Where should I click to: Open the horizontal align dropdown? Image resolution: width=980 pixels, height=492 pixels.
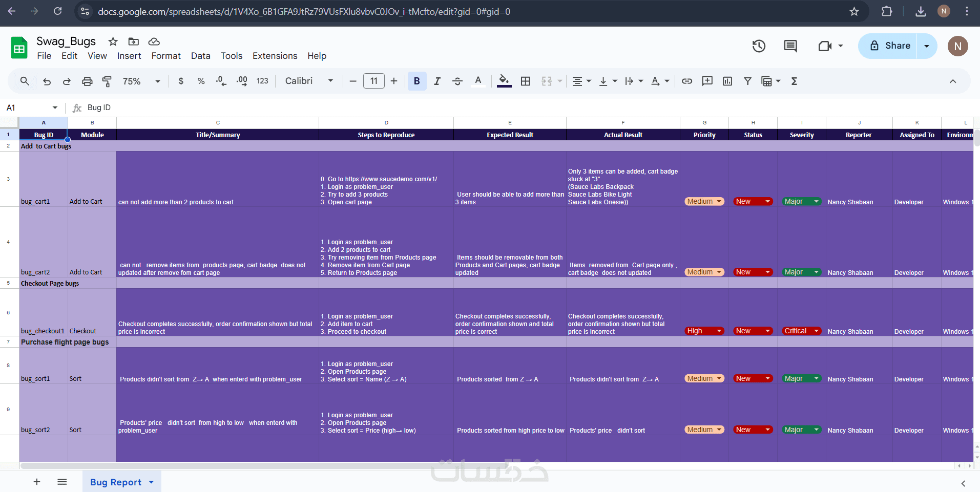(x=581, y=81)
